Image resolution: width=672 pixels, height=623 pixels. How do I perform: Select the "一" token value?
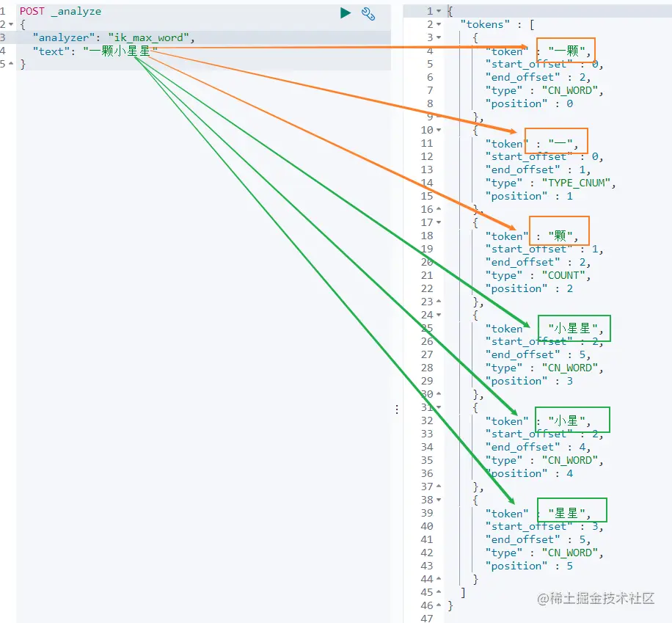pos(560,144)
